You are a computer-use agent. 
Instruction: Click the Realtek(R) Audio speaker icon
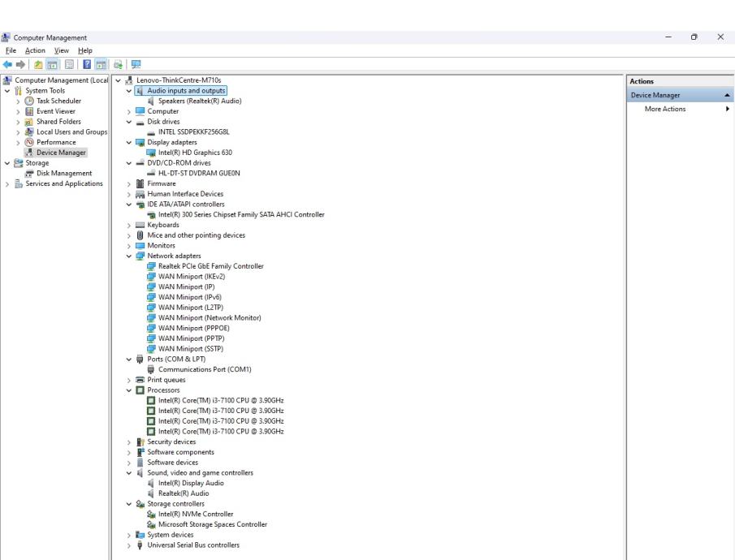[151, 493]
